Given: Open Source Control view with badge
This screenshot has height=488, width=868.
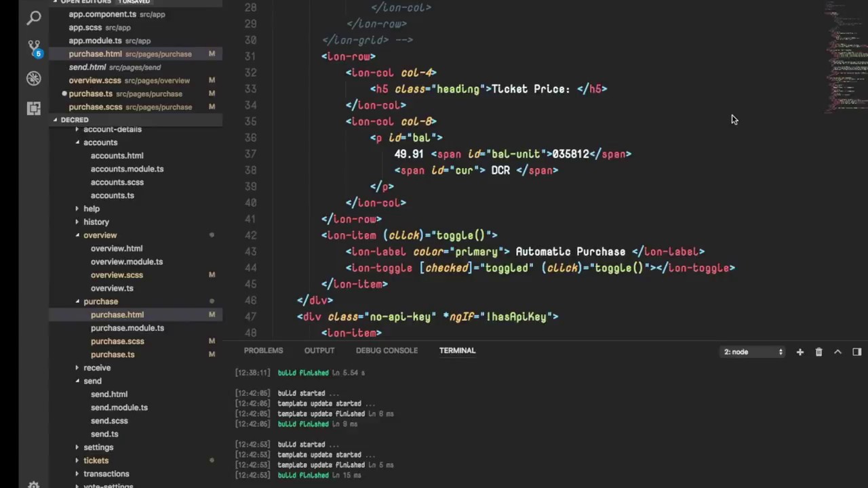Looking at the screenshot, I should 34,49.
